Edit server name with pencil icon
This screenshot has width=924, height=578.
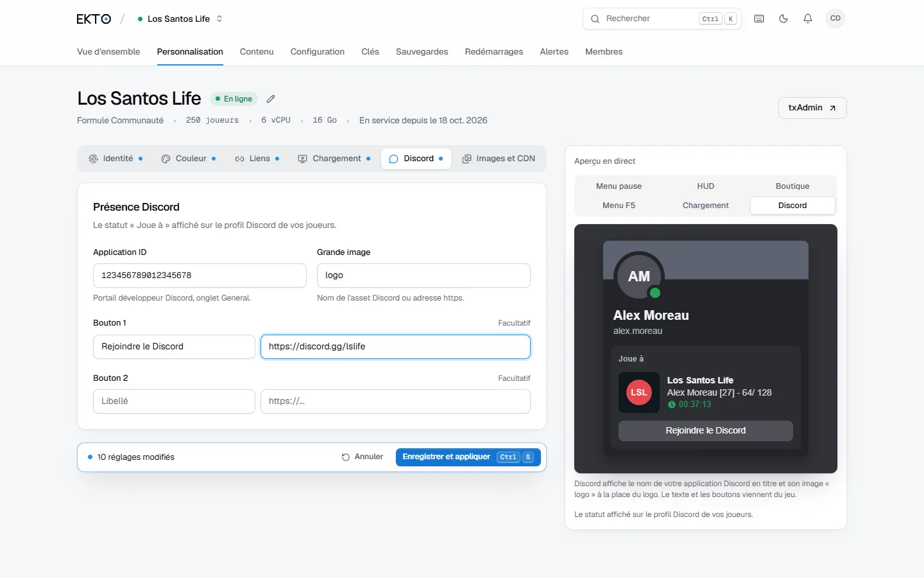(271, 99)
